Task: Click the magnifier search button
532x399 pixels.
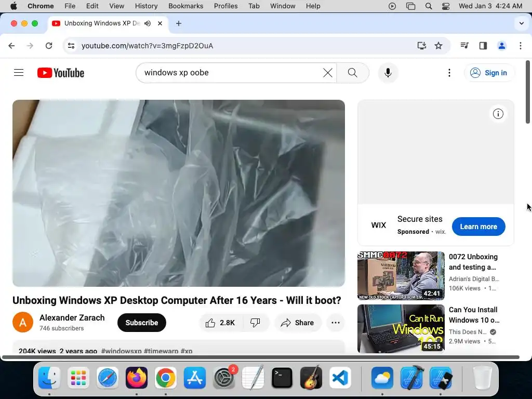Action: pyautogui.click(x=353, y=73)
